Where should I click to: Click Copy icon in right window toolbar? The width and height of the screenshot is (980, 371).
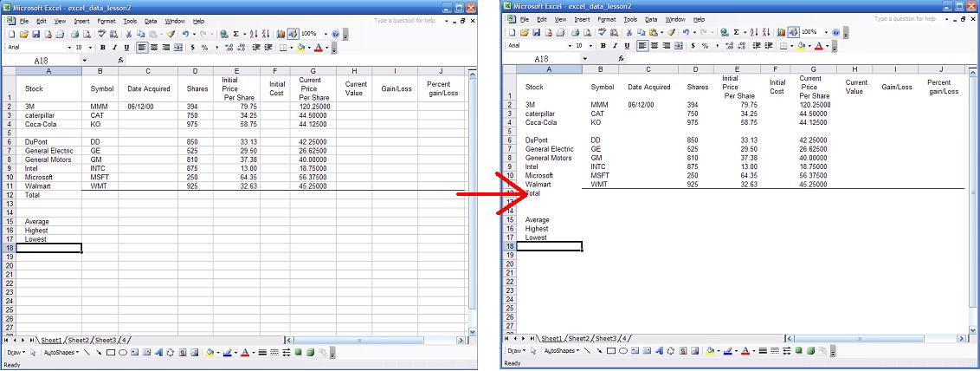(x=642, y=33)
